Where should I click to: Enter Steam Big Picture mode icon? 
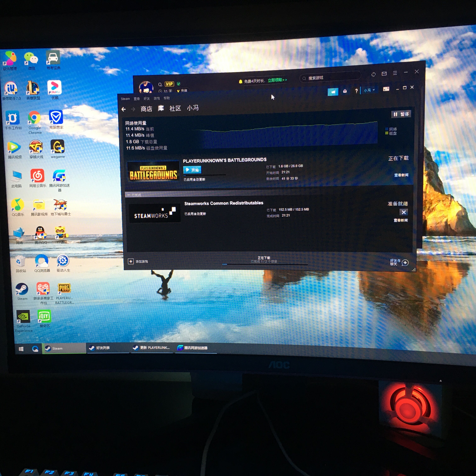[x=386, y=89]
